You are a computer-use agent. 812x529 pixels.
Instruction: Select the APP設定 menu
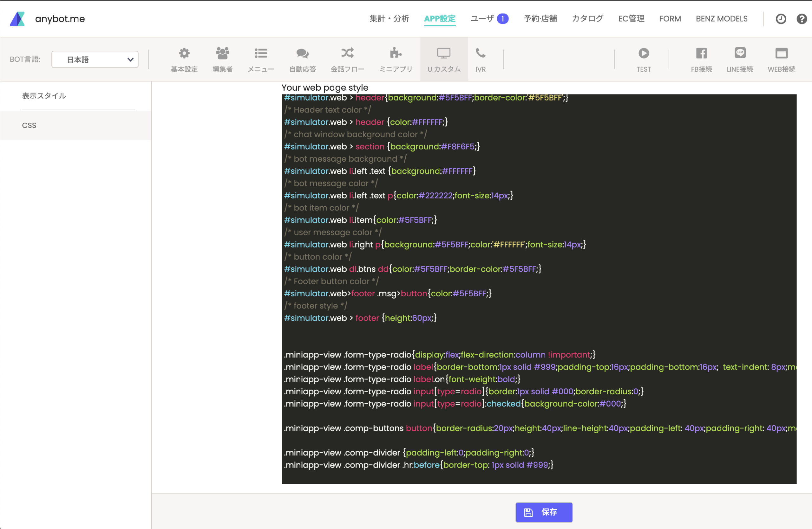point(440,19)
